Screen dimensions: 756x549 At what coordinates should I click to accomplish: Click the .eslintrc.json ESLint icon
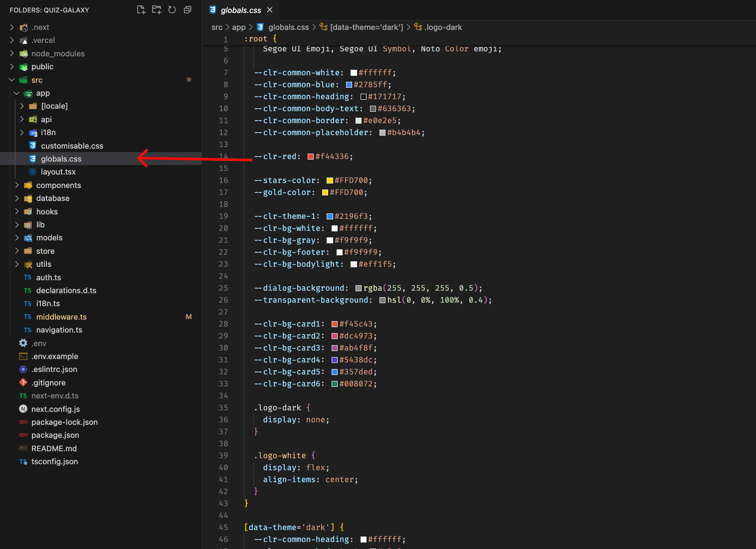click(x=23, y=369)
